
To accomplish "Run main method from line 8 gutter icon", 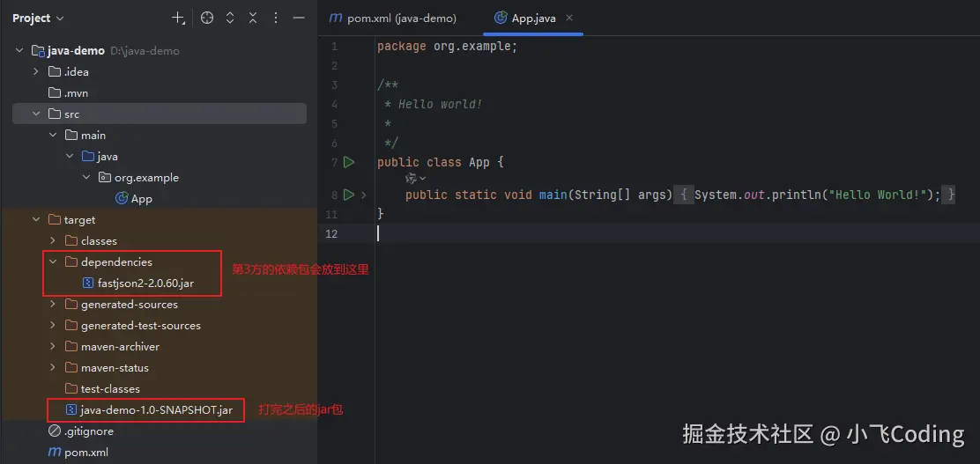I will [x=349, y=195].
